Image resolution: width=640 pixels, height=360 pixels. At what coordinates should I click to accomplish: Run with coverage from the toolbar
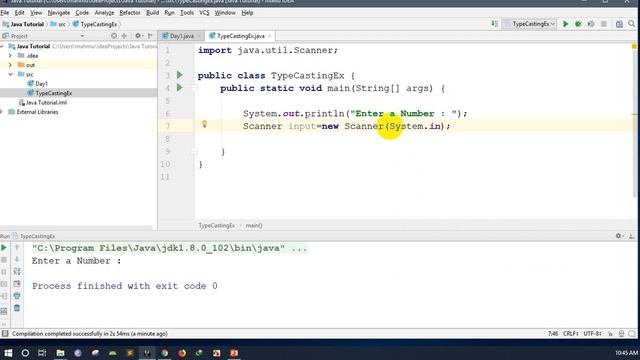pyautogui.click(x=591, y=24)
